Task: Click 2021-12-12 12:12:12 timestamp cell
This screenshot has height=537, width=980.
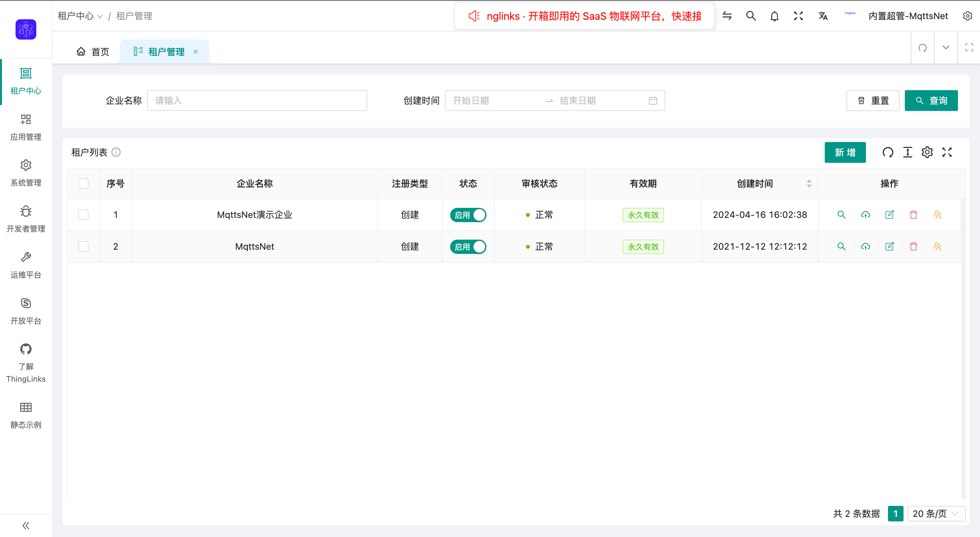Action: pos(760,246)
